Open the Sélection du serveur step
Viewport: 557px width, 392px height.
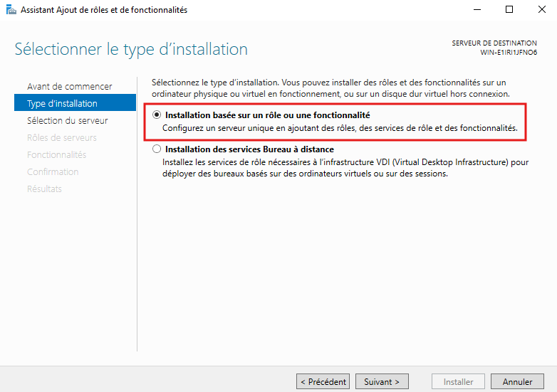[67, 120]
